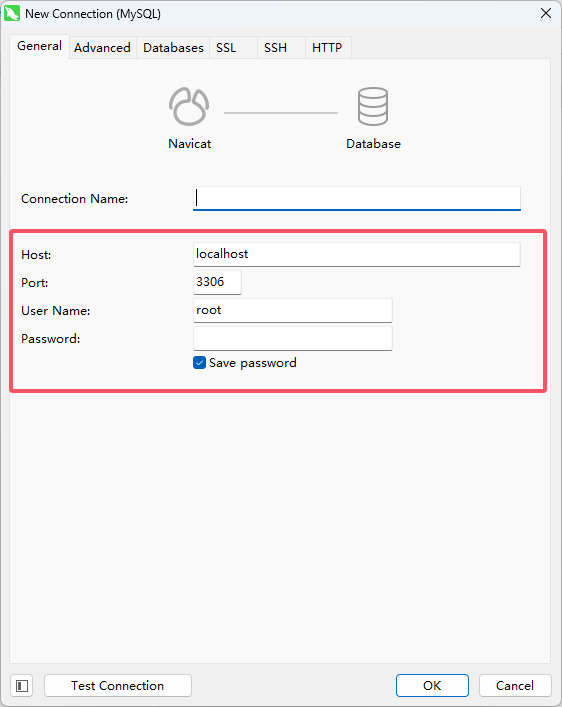Click the Host field containing localhost
Viewport: 562px width, 707px height.
click(357, 254)
